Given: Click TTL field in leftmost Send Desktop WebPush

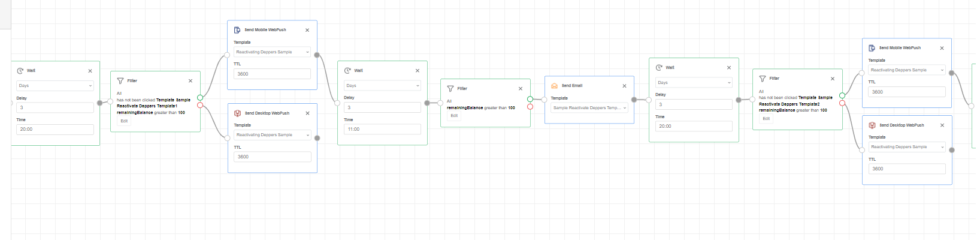Looking at the screenshot, I should (272, 157).
